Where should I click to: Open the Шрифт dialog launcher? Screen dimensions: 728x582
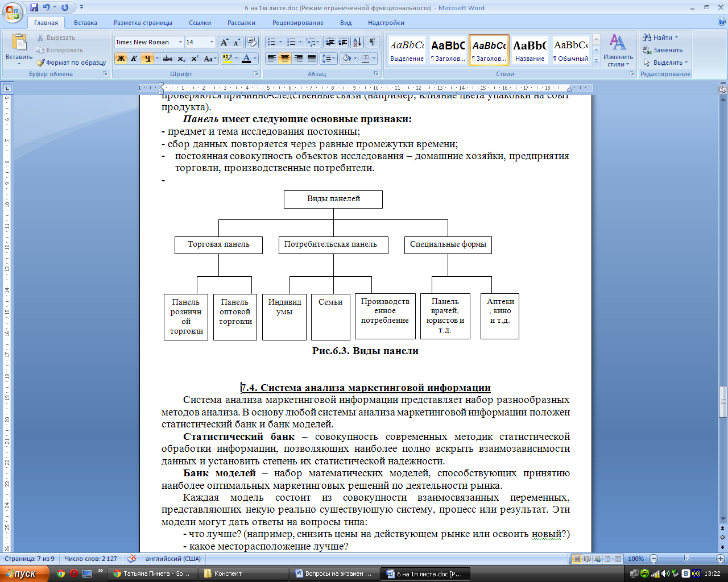click(x=256, y=74)
